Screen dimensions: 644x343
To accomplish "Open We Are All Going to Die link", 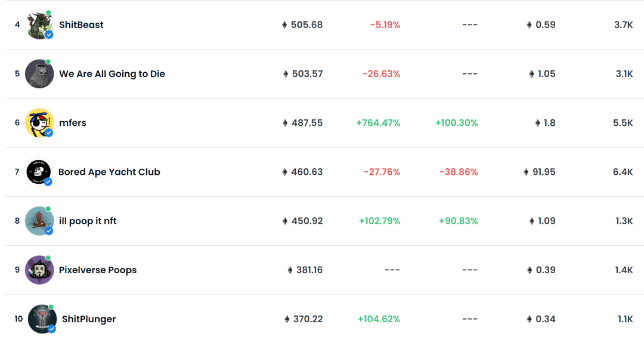I will click(112, 74).
